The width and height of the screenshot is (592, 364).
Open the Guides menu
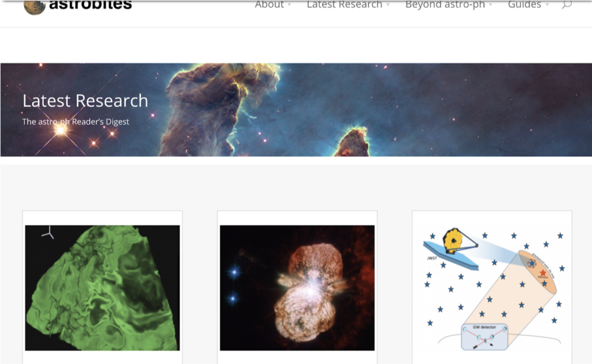524,5
